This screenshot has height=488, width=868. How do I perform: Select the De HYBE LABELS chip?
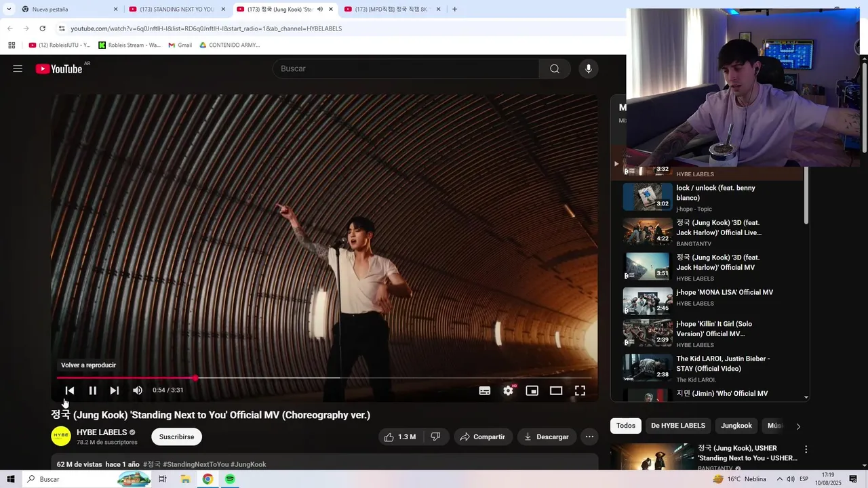(678, 426)
